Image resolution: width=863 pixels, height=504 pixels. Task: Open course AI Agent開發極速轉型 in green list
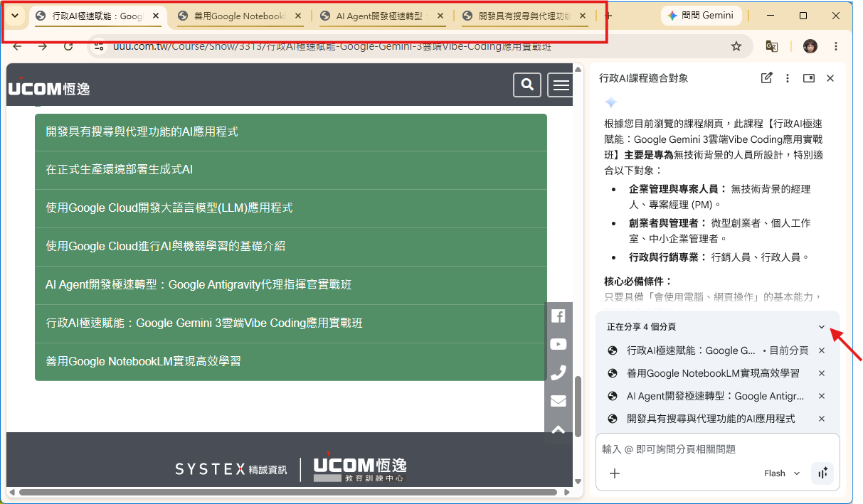click(x=291, y=285)
